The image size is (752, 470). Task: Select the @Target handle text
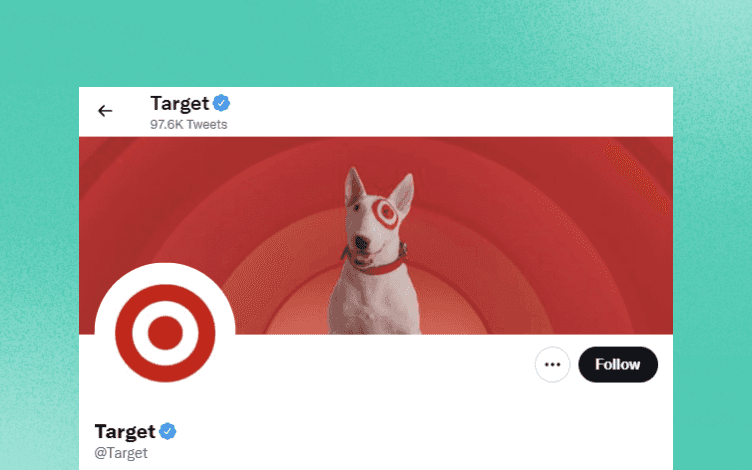(x=121, y=453)
